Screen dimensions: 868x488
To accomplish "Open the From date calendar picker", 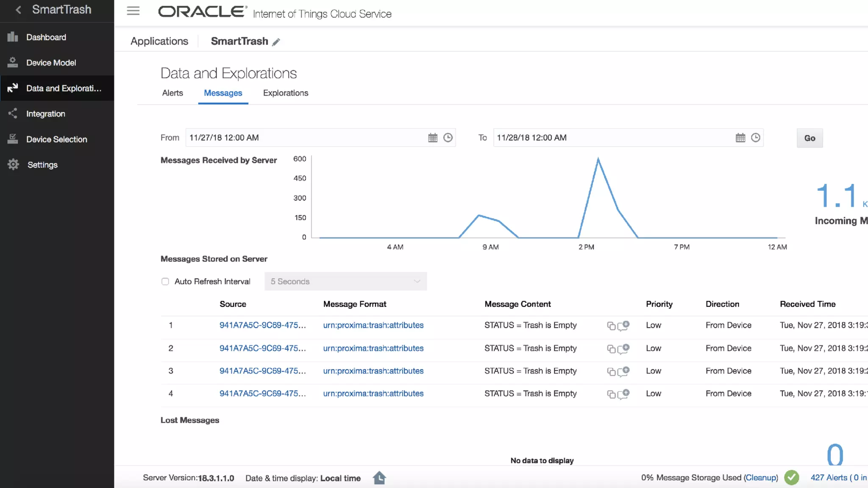I will point(432,138).
